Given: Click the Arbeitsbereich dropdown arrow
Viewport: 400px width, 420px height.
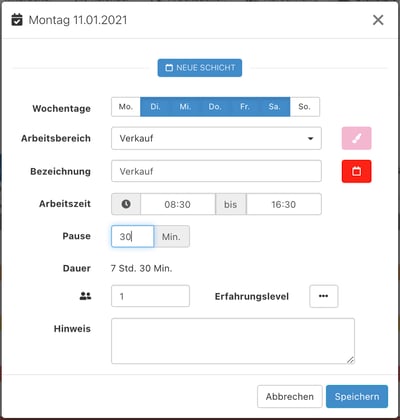Looking at the screenshot, I should [x=310, y=138].
